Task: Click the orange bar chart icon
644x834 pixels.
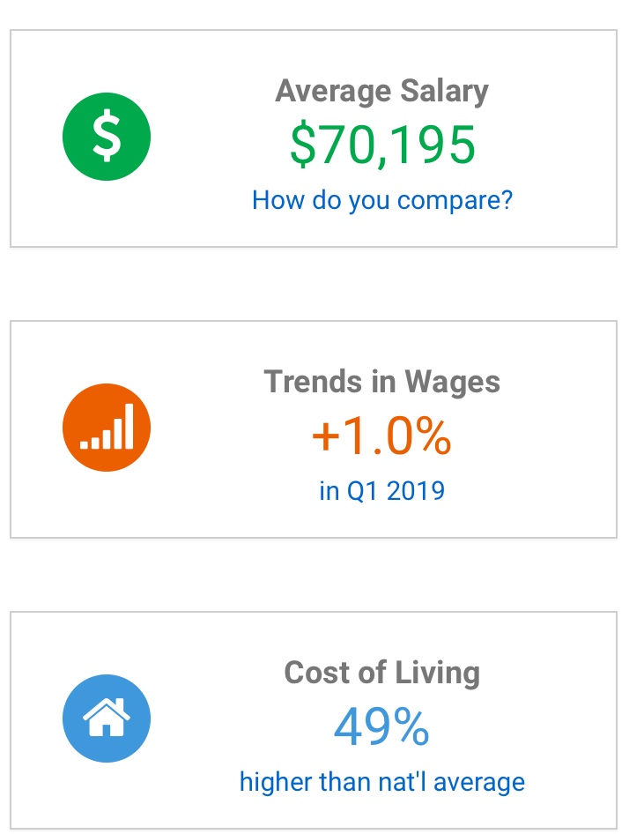Action: [x=107, y=428]
